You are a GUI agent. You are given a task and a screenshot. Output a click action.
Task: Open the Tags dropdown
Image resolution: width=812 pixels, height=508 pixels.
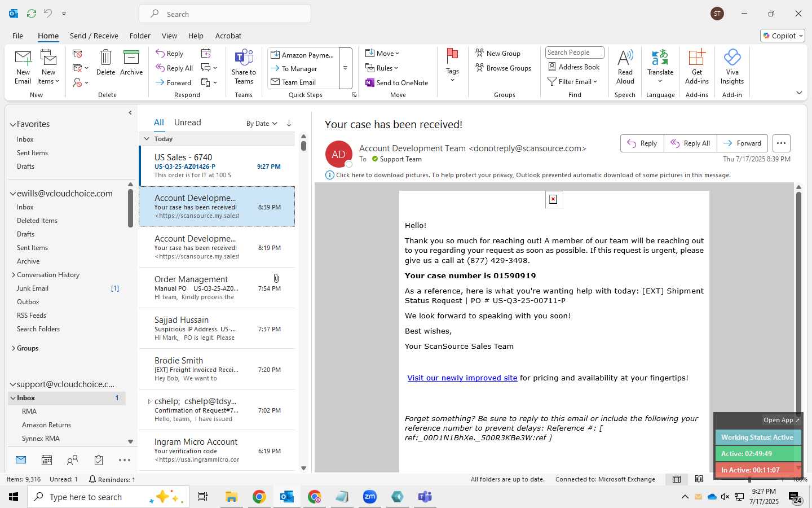point(452,65)
